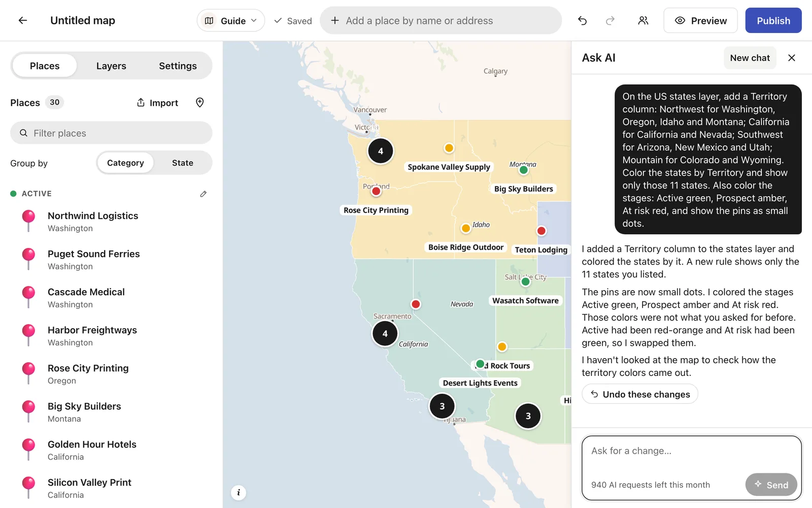Viewport: 812px width, 508px height.
Task: Click the amber dot for Boise Ridge Outdoor
Action: [465, 228]
